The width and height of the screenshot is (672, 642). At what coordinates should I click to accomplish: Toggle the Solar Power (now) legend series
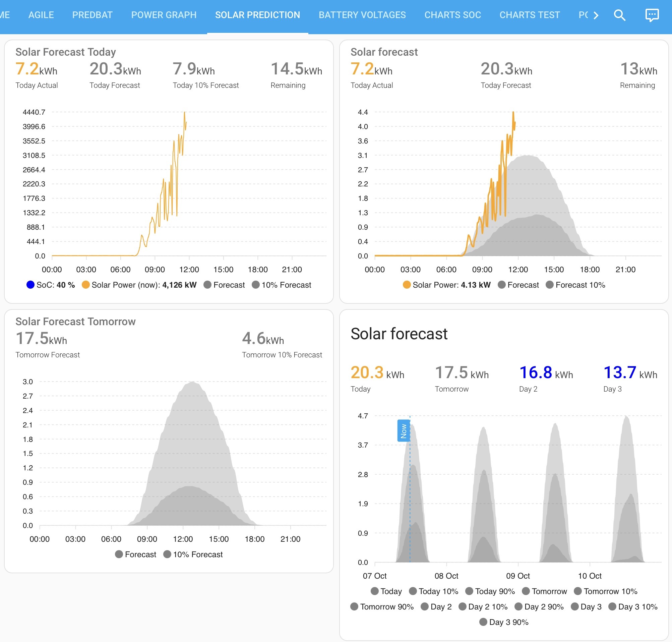pyautogui.click(x=139, y=285)
